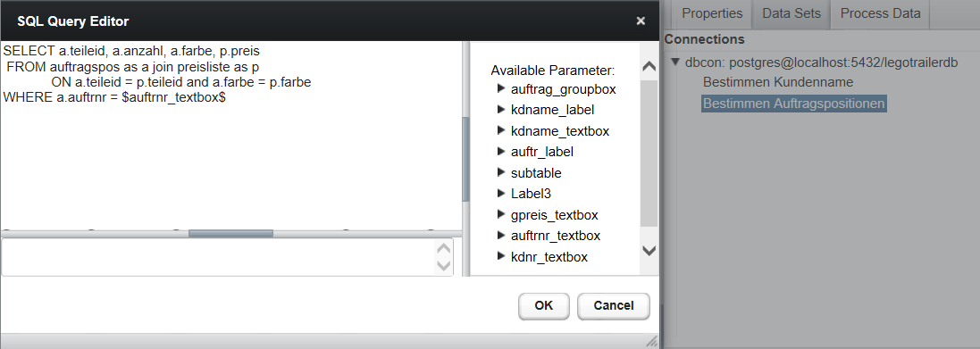The height and width of the screenshot is (349, 980).
Task: Expand the Label3 parameter node
Action: tap(500, 194)
